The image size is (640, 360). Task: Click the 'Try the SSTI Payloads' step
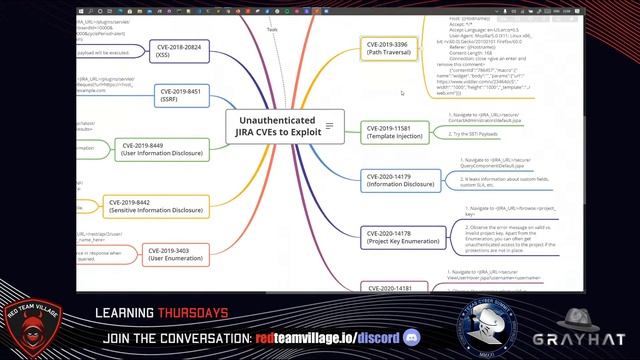[x=473, y=134]
